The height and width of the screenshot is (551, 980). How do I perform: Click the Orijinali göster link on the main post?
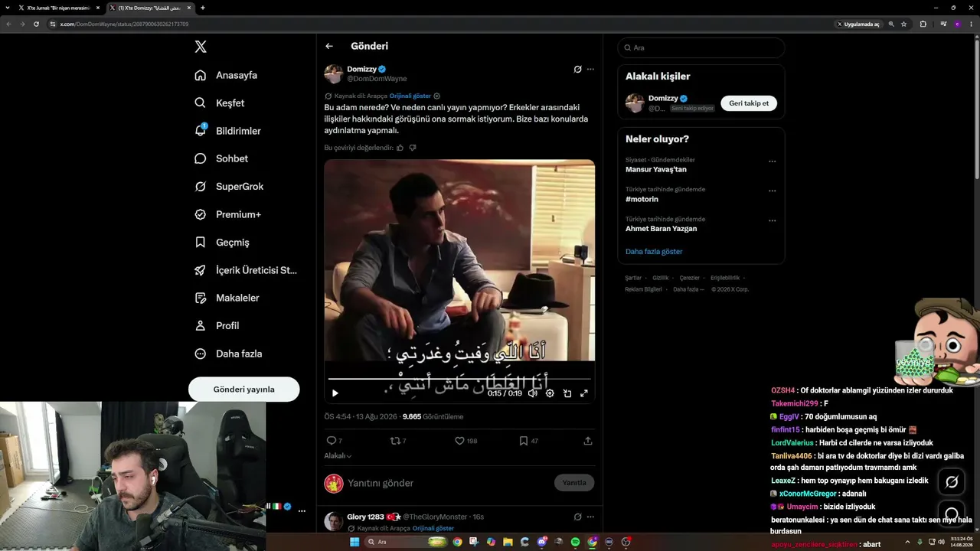pos(410,96)
